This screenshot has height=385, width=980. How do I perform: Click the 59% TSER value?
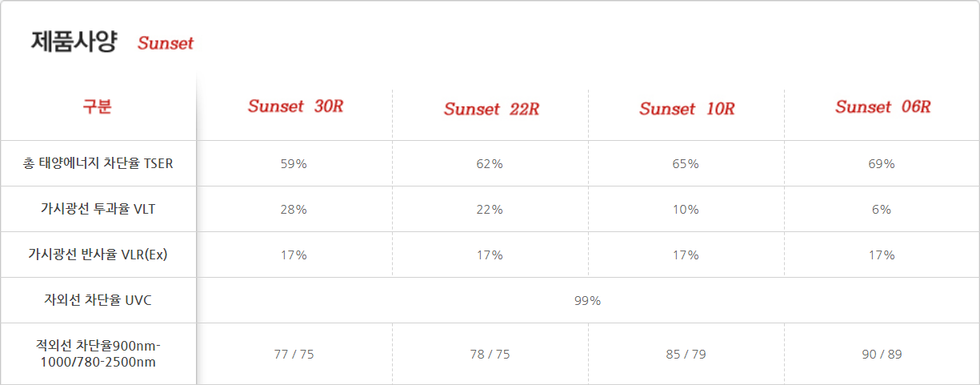point(294,164)
